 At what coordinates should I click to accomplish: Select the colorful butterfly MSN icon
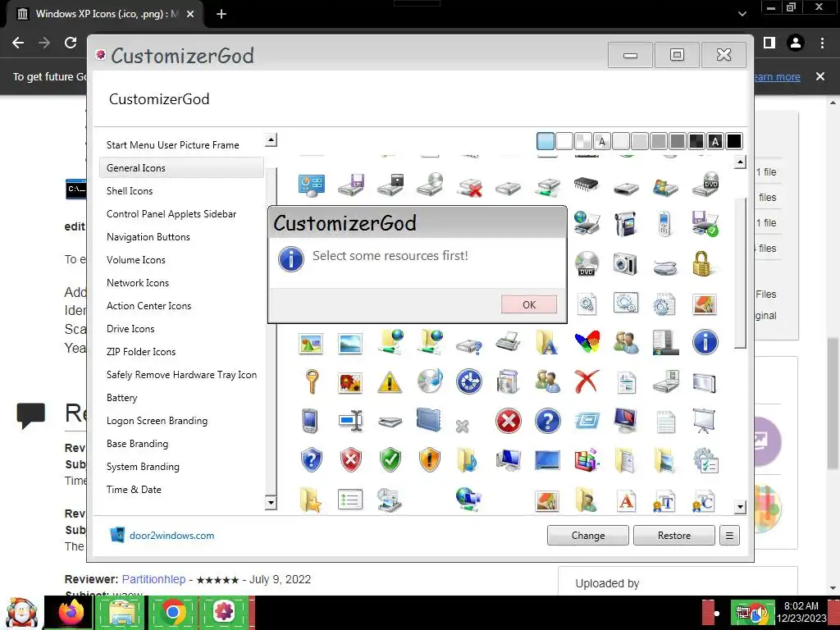[x=587, y=342]
